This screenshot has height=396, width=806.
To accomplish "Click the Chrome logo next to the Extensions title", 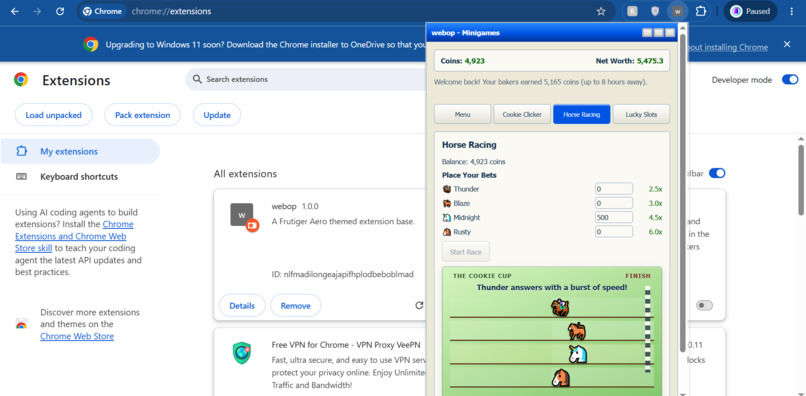I will tap(21, 80).
